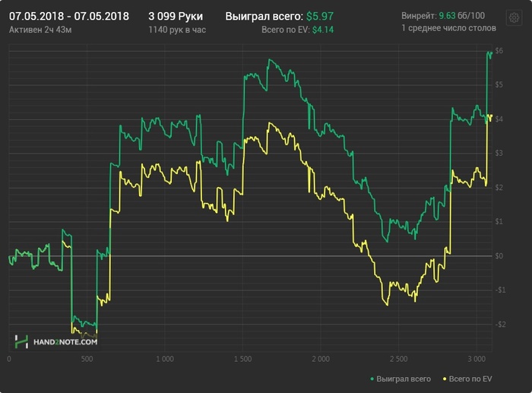Open the HAND2NOTE.COM watermark link

tap(65, 342)
